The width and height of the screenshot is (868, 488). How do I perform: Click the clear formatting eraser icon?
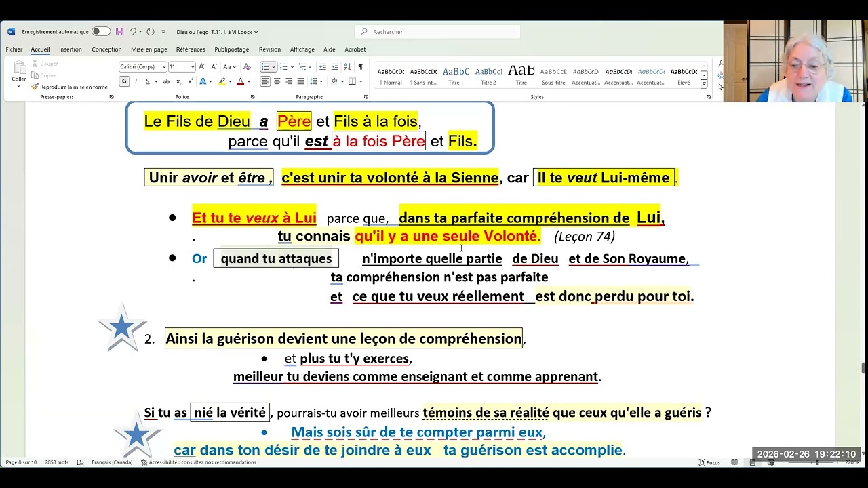[x=247, y=66]
